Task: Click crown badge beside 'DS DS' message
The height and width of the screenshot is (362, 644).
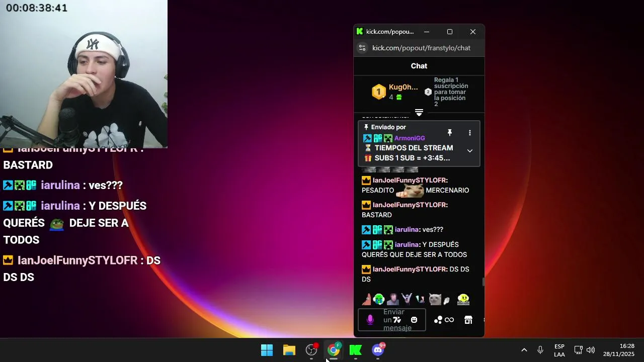Action: [366, 269]
